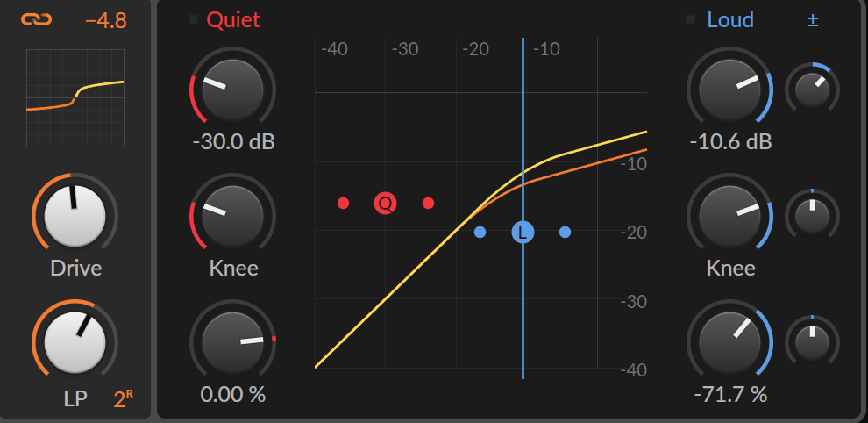Click the small modulation knob beside Loud Knee
This screenshot has height=423, width=868.
[x=812, y=216]
